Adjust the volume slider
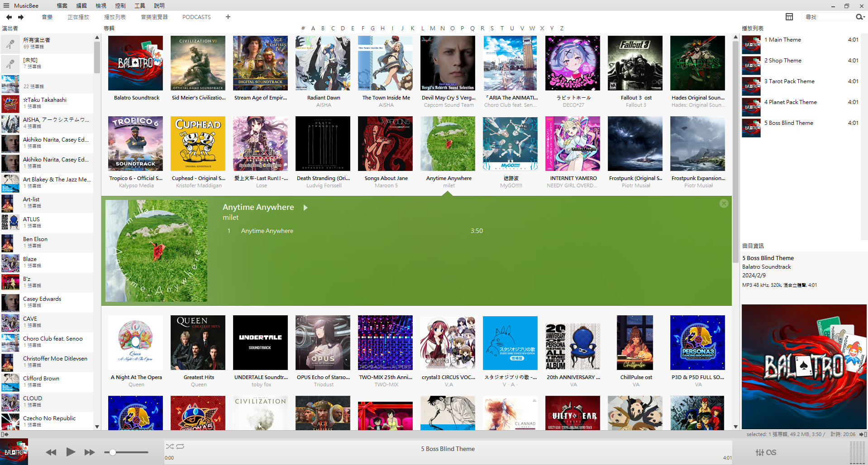868x465 pixels. pyautogui.click(x=126, y=452)
